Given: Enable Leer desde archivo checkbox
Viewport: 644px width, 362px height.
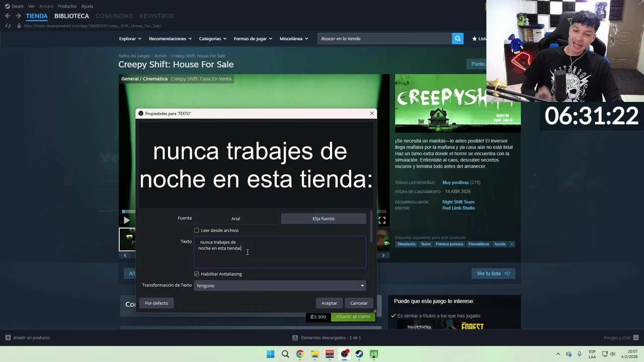Looking at the screenshot, I should point(197,230).
